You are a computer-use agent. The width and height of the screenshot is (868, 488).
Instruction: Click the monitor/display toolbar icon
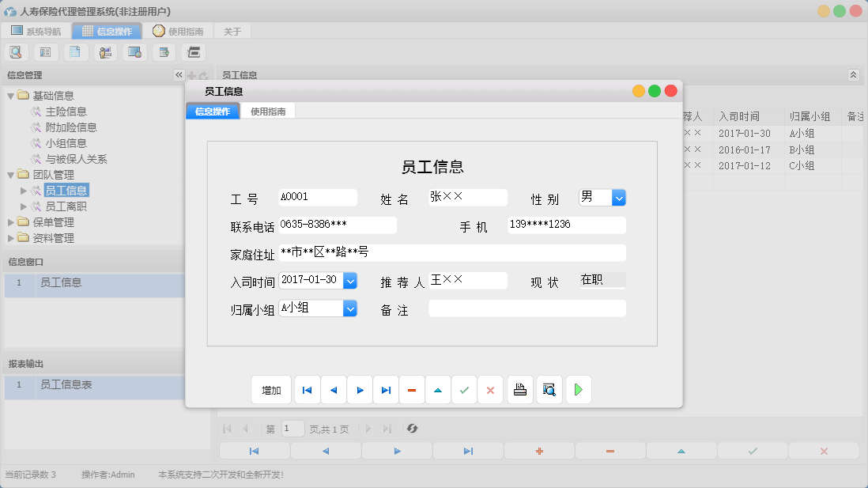[x=134, y=51]
